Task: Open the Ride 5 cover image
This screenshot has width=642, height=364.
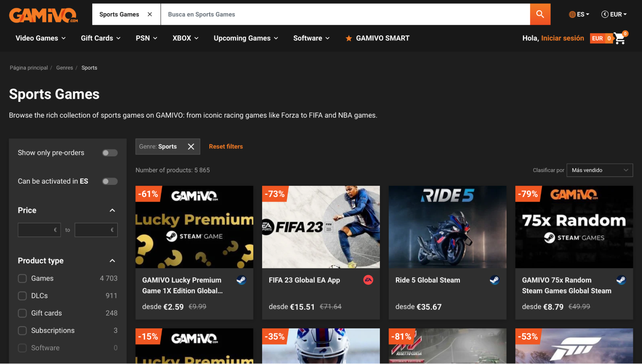Action: click(447, 227)
